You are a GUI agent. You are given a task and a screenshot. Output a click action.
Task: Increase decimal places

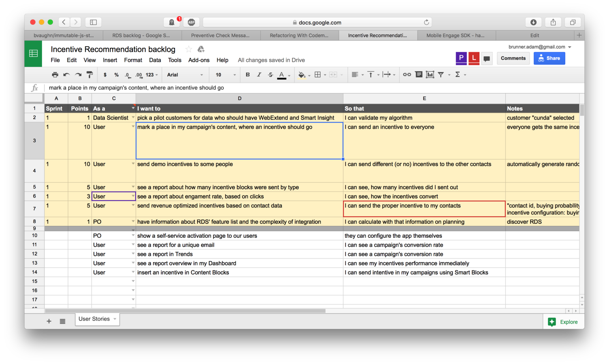(x=139, y=75)
